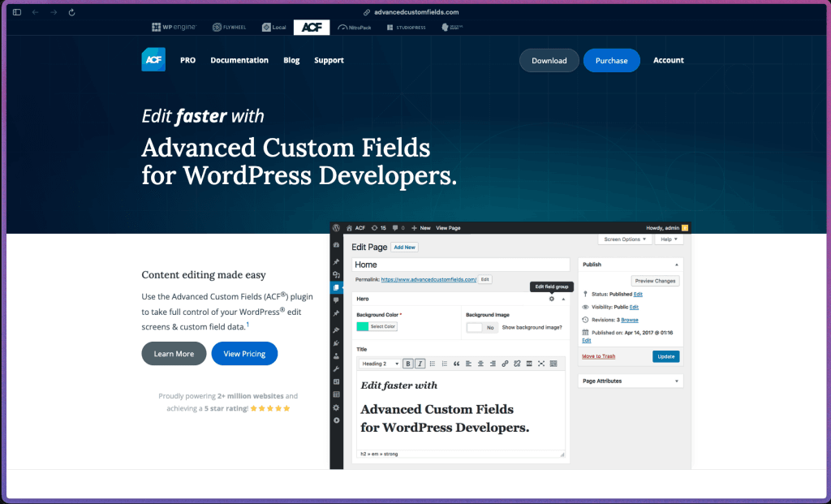Open the Howdy, admin user menu

tap(667, 228)
